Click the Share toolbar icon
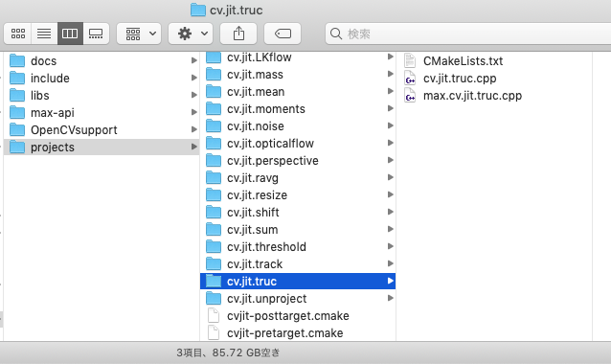 [238, 34]
